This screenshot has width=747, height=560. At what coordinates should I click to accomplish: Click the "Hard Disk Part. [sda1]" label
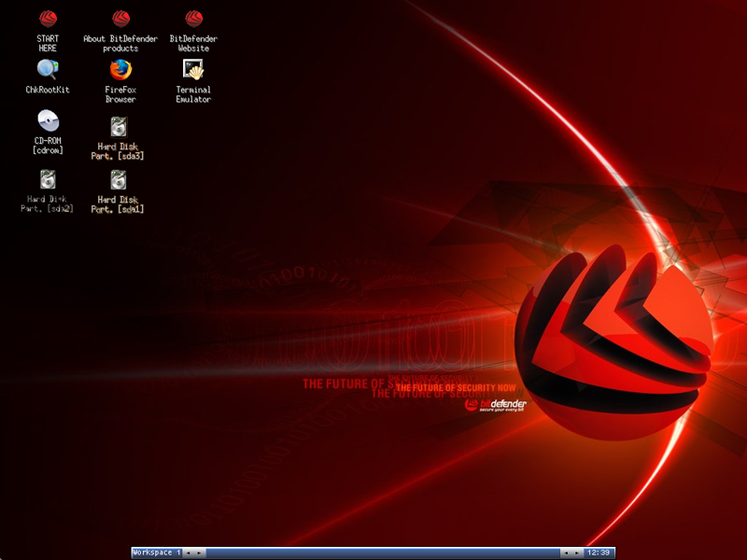point(118,204)
